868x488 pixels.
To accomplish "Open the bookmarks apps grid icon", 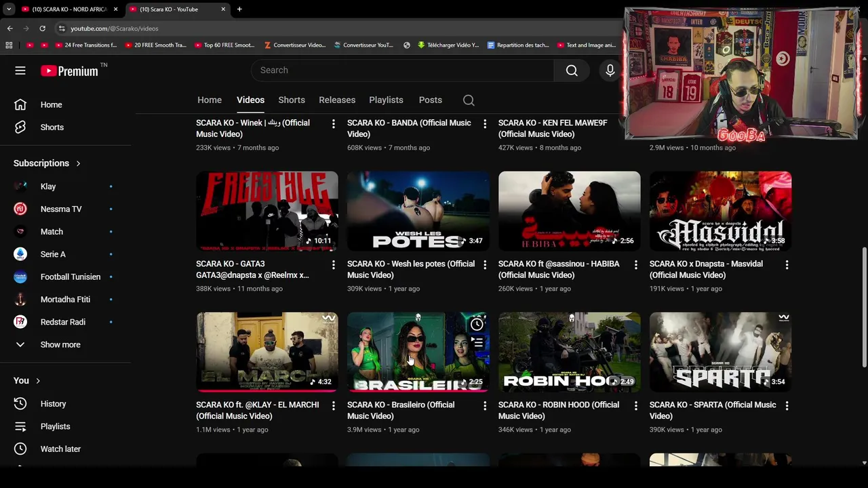I will (x=9, y=45).
